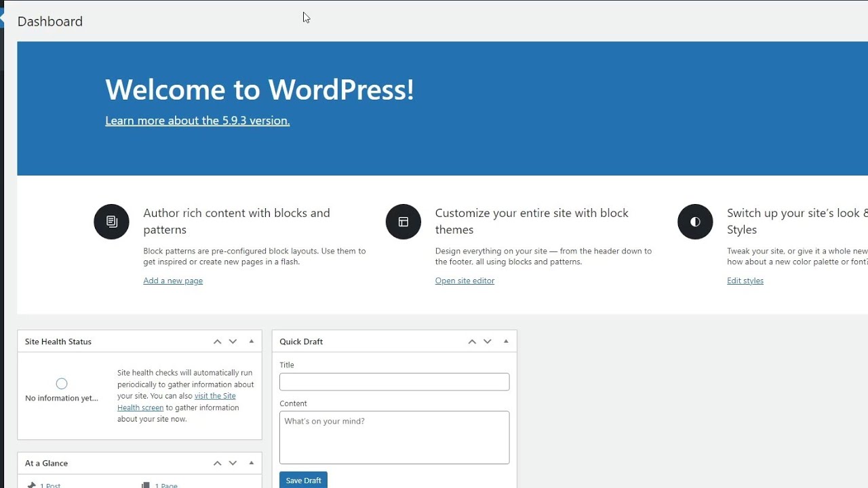Focus the Quick Draft Title field
The width and height of the screenshot is (868, 488).
click(394, 382)
